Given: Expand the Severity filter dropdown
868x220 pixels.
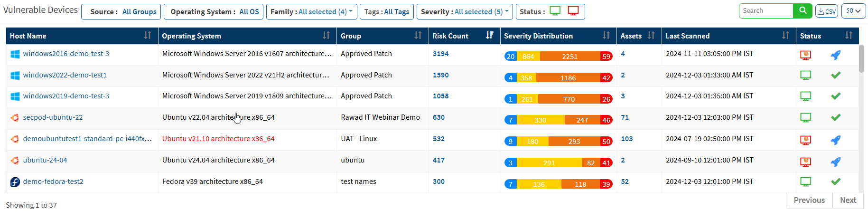Looking at the screenshot, I should pos(464,12).
